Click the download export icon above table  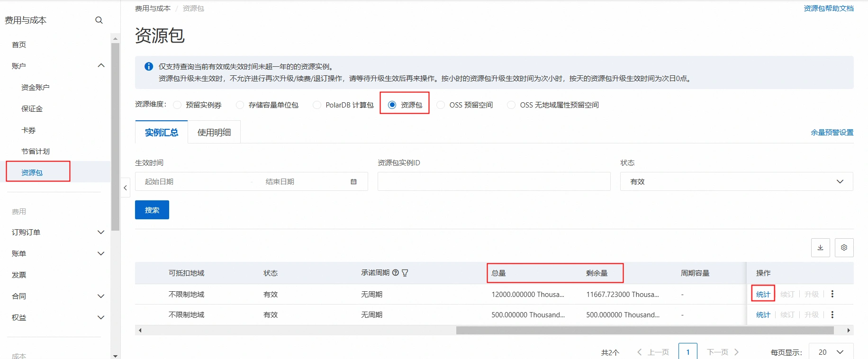821,248
